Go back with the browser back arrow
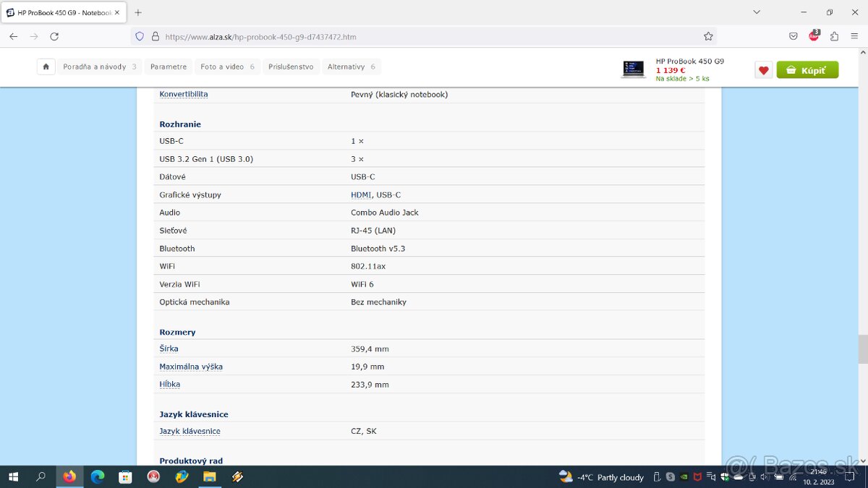Image resolution: width=868 pixels, height=488 pixels. (x=13, y=36)
